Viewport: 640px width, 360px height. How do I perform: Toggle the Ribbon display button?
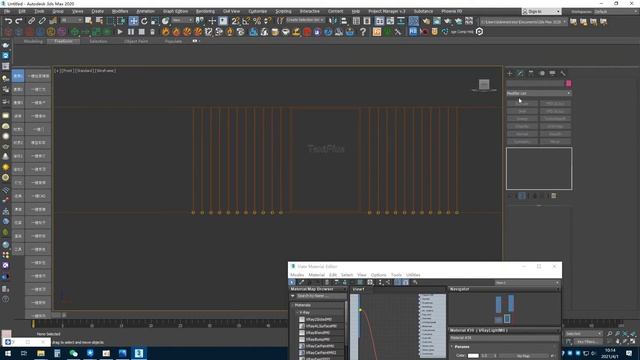tap(379, 21)
